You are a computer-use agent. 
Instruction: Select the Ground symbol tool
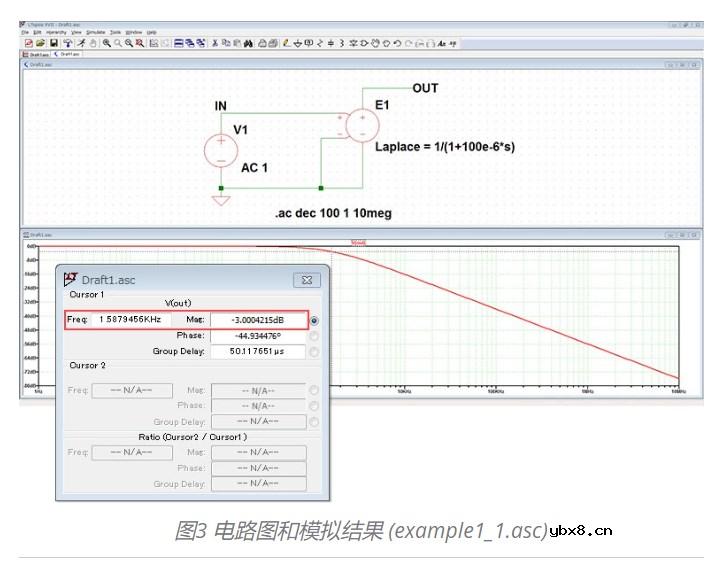pos(298,43)
